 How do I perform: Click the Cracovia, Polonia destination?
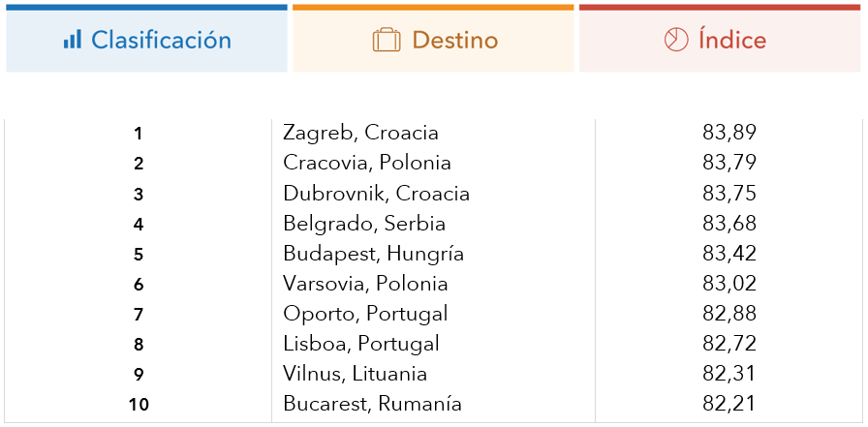pyautogui.click(x=367, y=163)
